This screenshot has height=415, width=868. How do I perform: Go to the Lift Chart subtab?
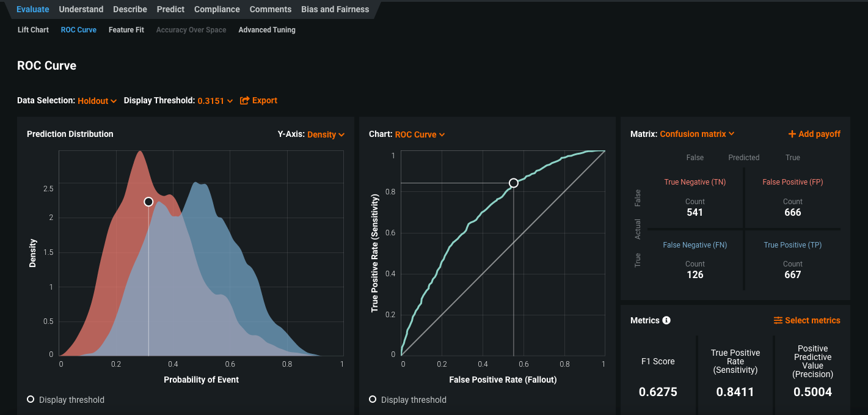click(x=33, y=30)
